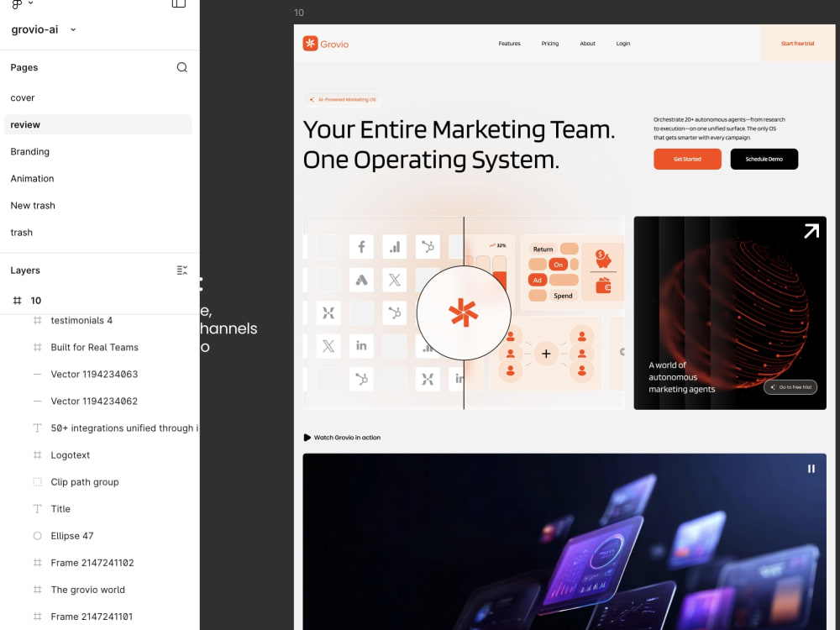840x630 pixels.
Task: Click the Pricing nav link
Action: coord(549,44)
